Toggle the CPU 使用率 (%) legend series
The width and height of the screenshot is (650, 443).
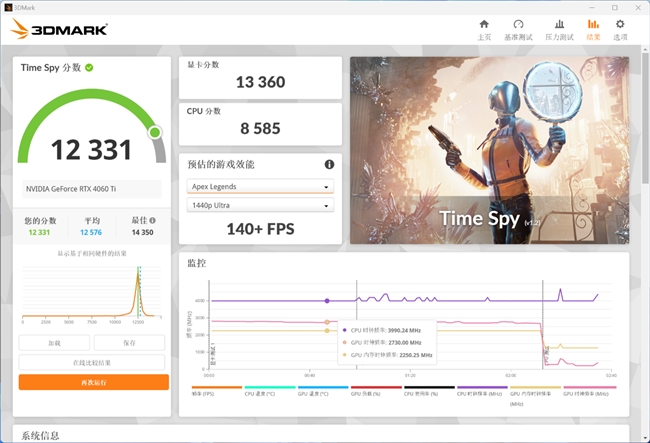click(x=429, y=391)
